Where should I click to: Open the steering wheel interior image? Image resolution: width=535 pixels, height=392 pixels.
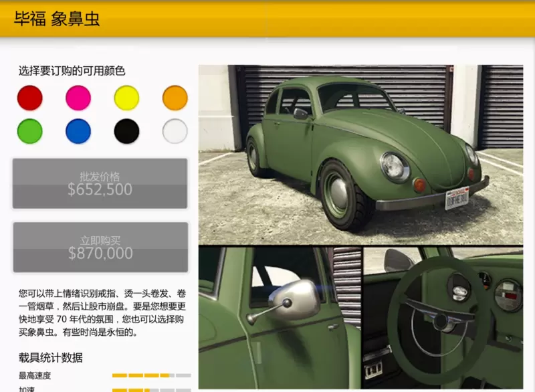pyautogui.click(x=443, y=318)
